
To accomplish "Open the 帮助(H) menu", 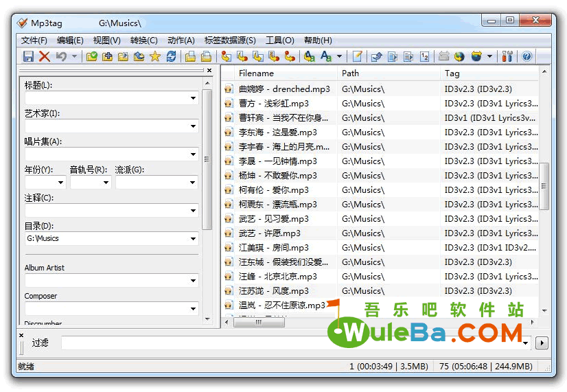I will (318, 40).
